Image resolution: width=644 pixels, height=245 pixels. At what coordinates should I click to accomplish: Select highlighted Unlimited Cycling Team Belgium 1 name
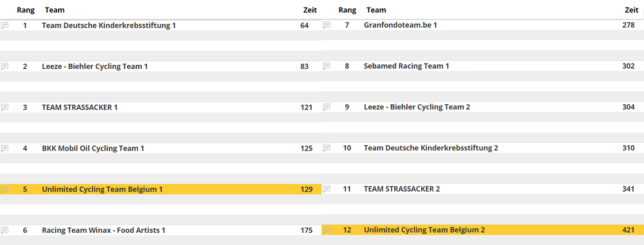pyautogui.click(x=102, y=189)
